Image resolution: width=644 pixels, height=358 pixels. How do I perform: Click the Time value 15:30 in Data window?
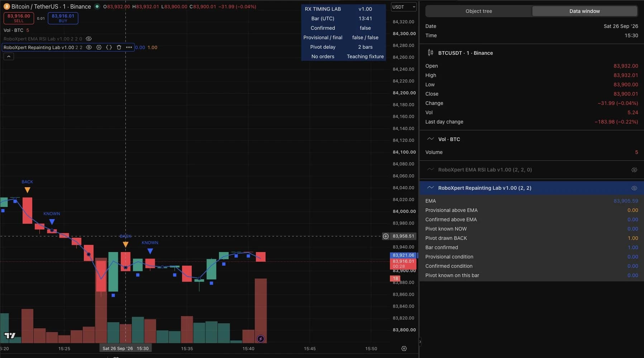coord(631,35)
